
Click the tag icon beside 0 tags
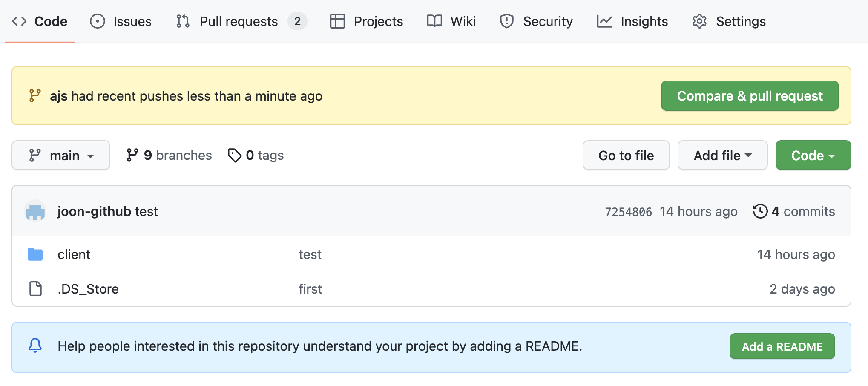click(x=235, y=155)
